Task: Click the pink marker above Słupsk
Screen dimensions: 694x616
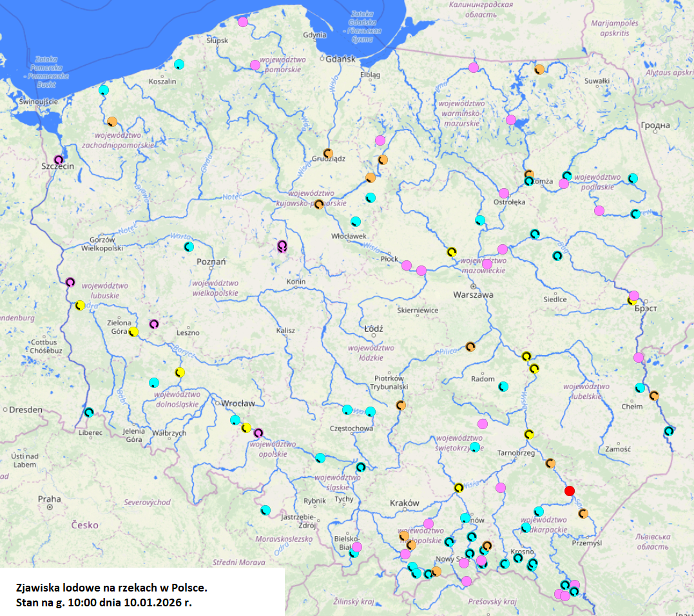Action: [242, 22]
